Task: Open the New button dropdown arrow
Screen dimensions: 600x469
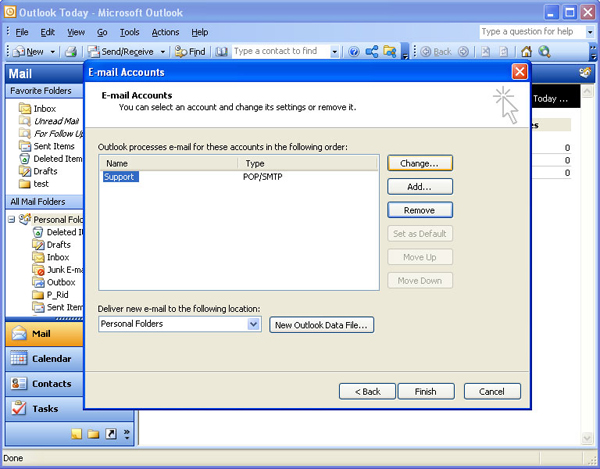Action: tap(53, 52)
